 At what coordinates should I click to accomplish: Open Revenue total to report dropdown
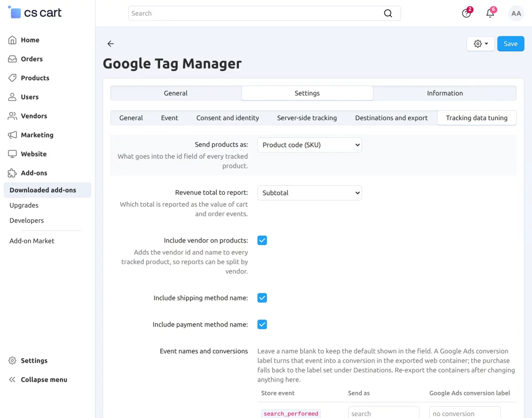[x=309, y=193]
